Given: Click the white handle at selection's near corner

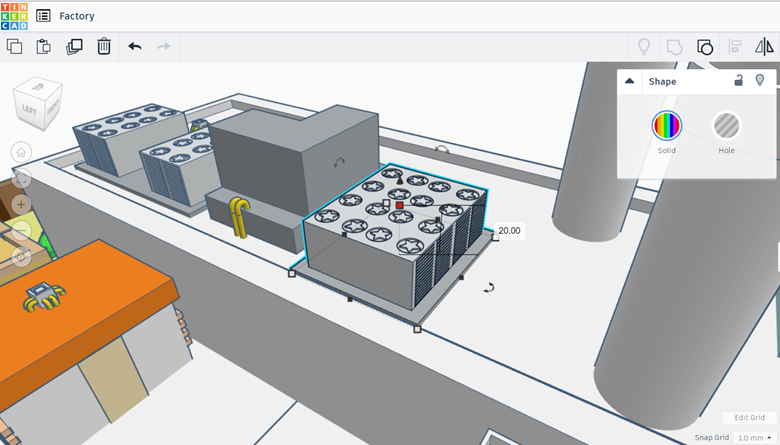Looking at the screenshot, I should pyautogui.click(x=417, y=329).
